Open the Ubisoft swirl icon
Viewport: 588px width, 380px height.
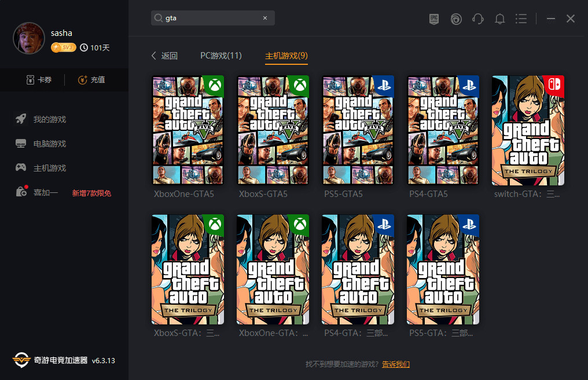point(456,19)
